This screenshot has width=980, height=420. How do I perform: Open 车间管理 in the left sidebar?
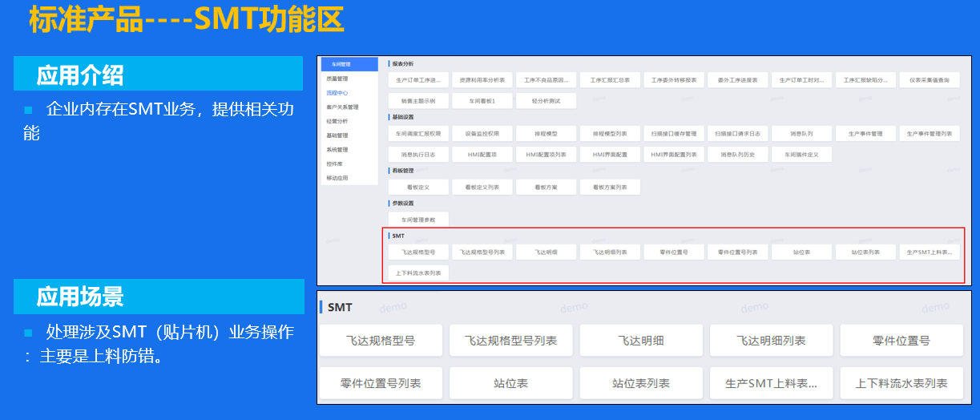point(341,64)
